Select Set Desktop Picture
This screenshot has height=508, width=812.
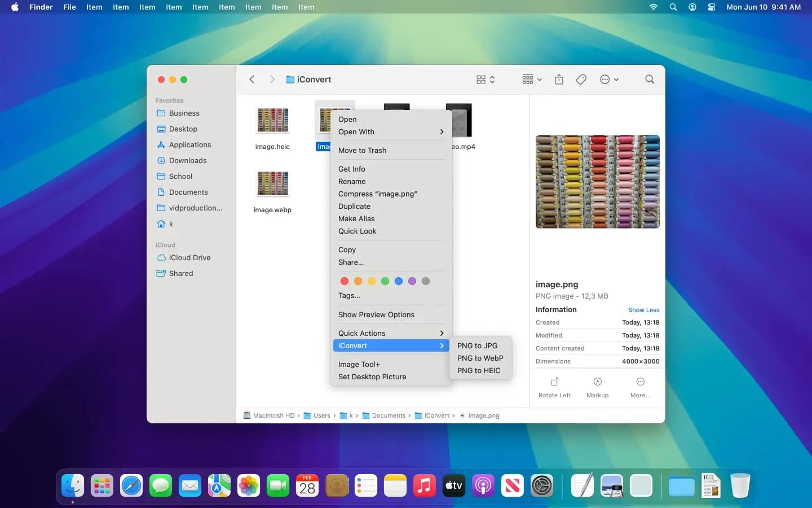(x=391, y=377)
